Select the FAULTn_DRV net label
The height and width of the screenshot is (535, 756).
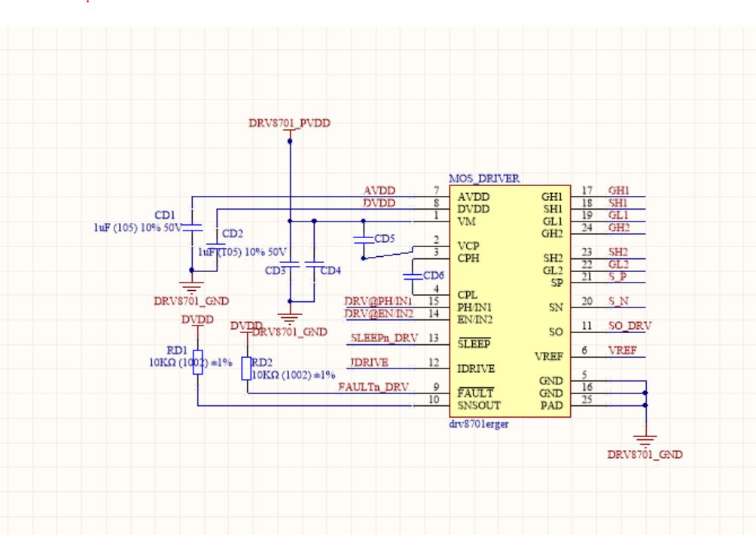pos(373,387)
